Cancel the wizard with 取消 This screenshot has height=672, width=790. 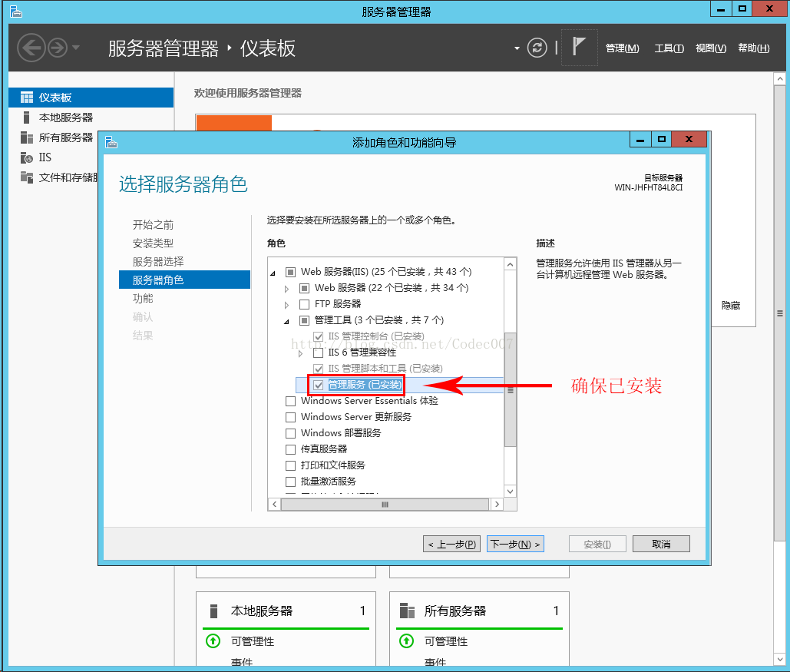661,544
